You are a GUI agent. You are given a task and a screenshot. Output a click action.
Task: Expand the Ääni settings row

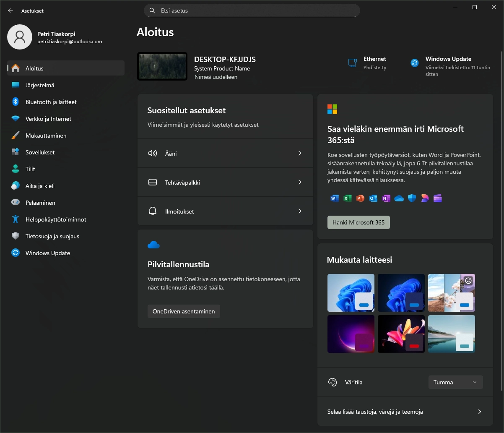coord(225,154)
